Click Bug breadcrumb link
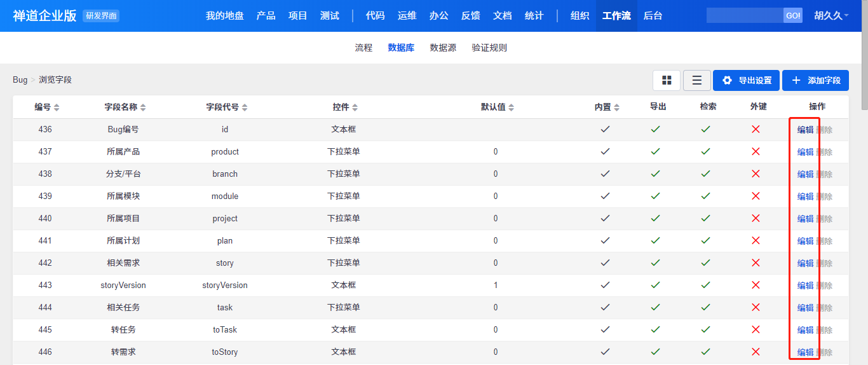 point(20,80)
